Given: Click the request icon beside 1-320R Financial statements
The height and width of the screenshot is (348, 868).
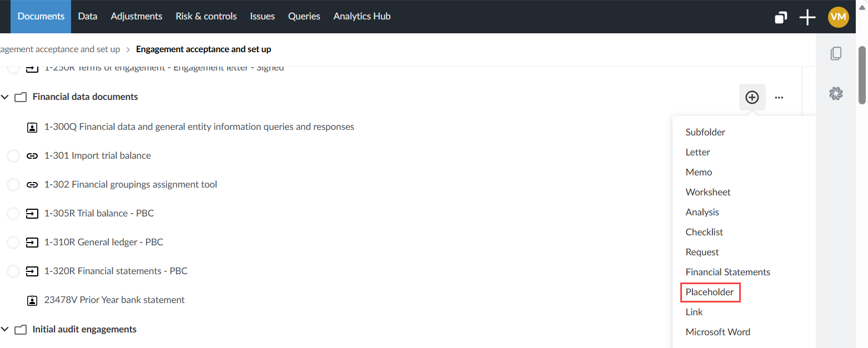Looking at the screenshot, I should point(32,271).
